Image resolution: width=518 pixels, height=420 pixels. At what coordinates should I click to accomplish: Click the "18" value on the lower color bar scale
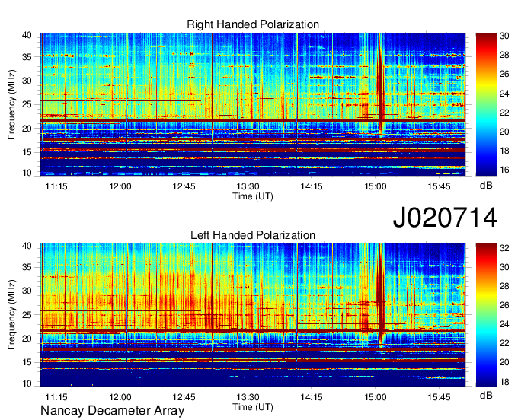pos(504,382)
